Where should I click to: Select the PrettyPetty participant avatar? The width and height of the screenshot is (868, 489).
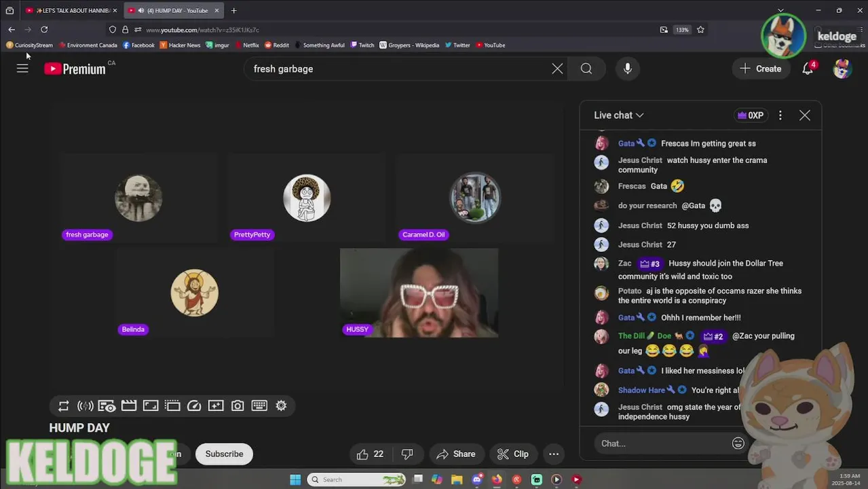pos(307,198)
